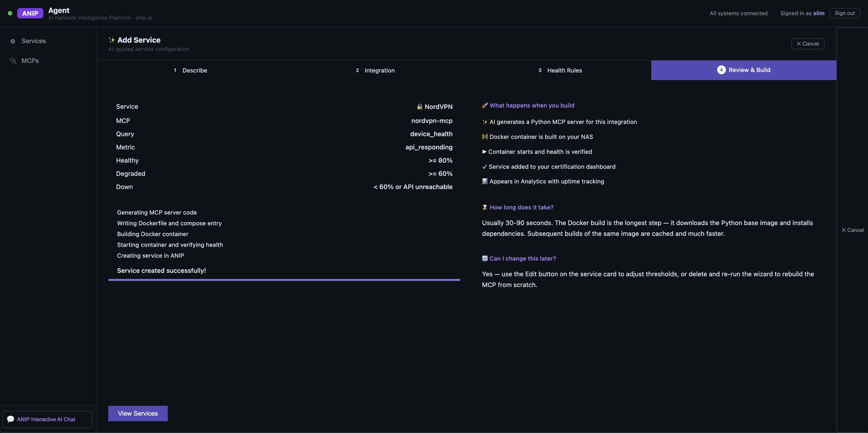Click the slim username link
868x433 pixels.
coord(819,13)
